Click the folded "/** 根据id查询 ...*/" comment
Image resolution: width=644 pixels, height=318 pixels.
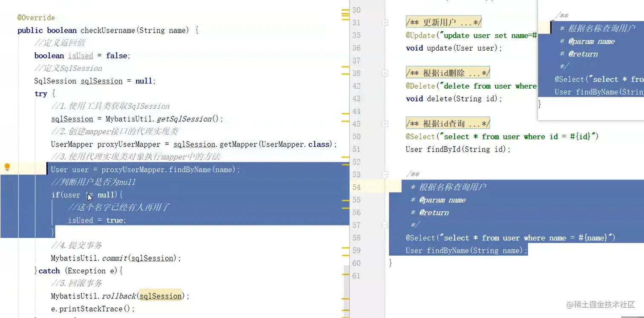448,124
